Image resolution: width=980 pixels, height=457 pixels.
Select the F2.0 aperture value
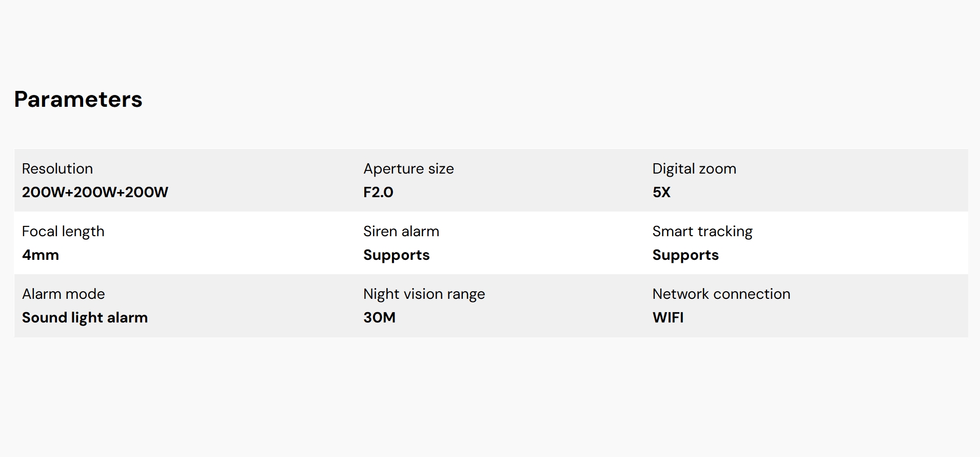point(378,192)
